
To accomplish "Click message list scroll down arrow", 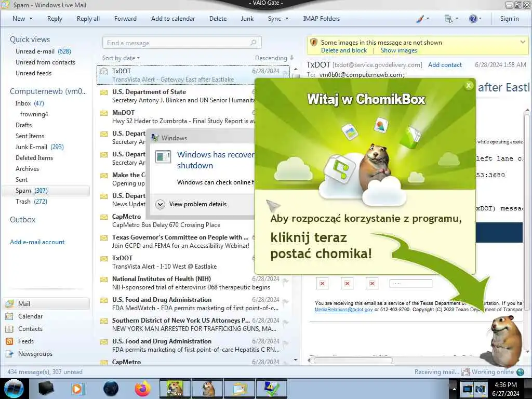I will [296, 360].
